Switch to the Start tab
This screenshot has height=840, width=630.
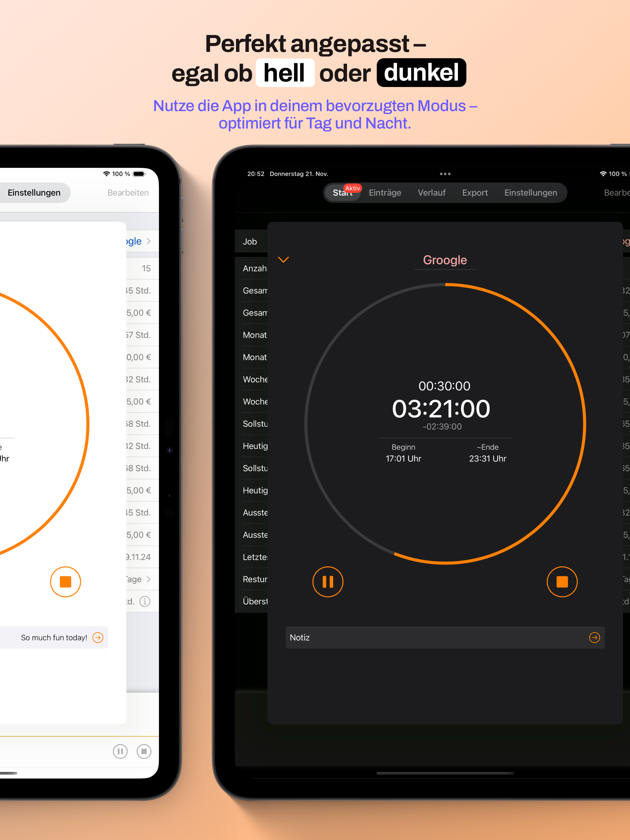pyautogui.click(x=342, y=193)
